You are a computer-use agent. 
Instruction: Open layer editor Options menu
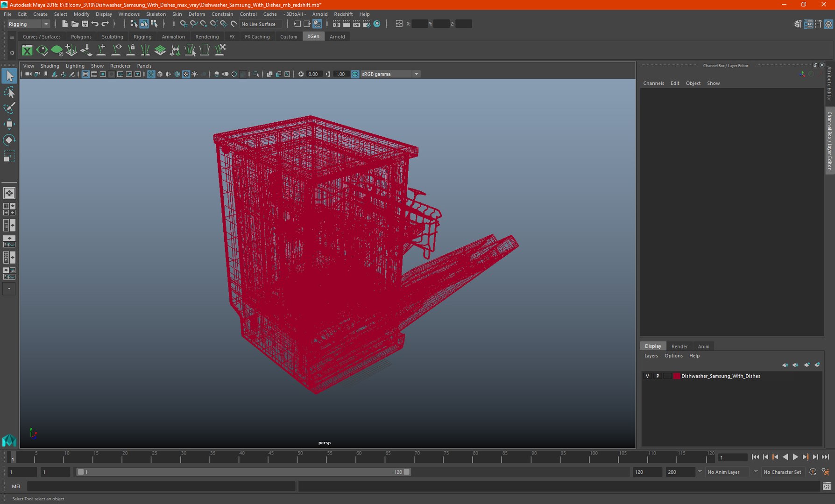coord(673,356)
